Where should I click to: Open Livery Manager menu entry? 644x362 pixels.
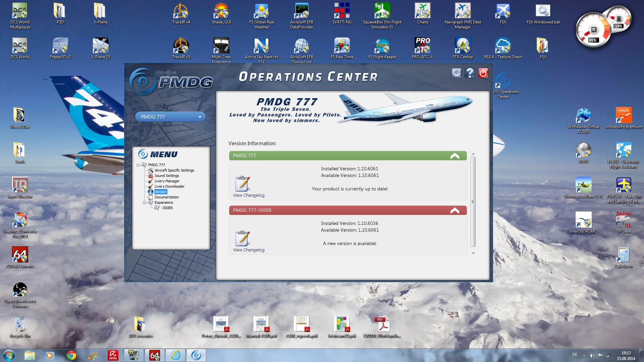click(x=167, y=181)
